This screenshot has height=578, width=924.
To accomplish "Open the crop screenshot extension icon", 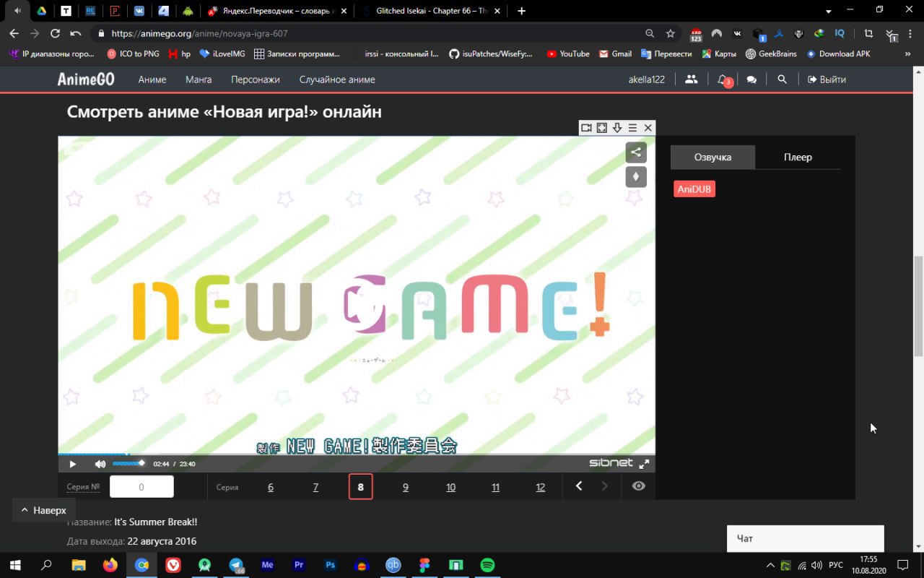I will click(x=868, y=33).
